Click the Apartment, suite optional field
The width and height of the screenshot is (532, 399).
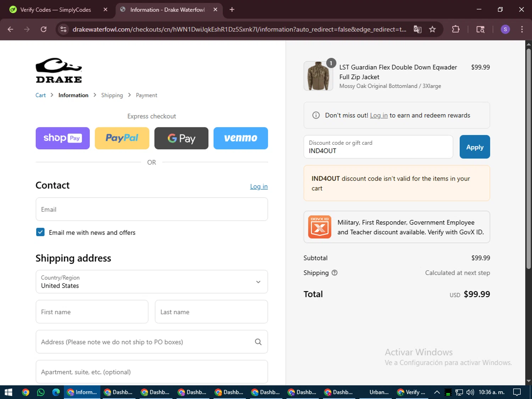click(x=152, y=372)
